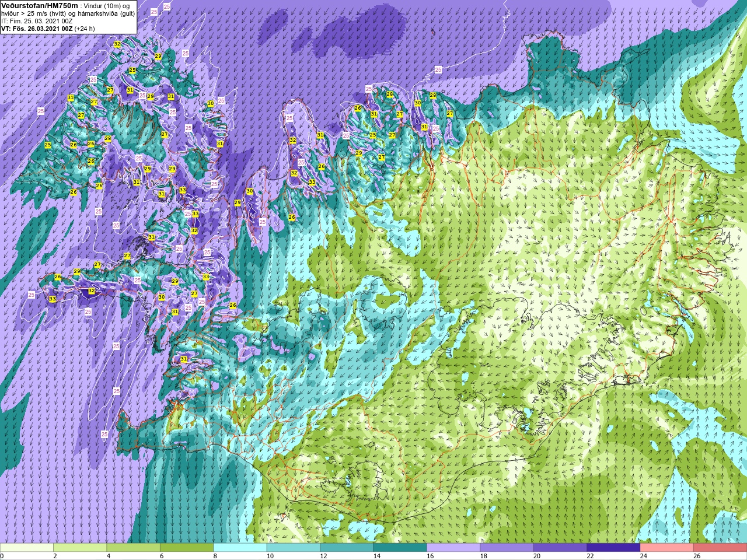Click the 'VT: Fös. 26.03.2021 00Z' valid time

coord(36,29)
